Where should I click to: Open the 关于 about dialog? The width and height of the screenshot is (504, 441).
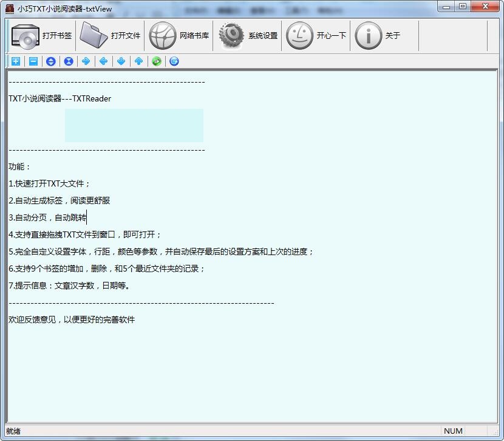378,36
